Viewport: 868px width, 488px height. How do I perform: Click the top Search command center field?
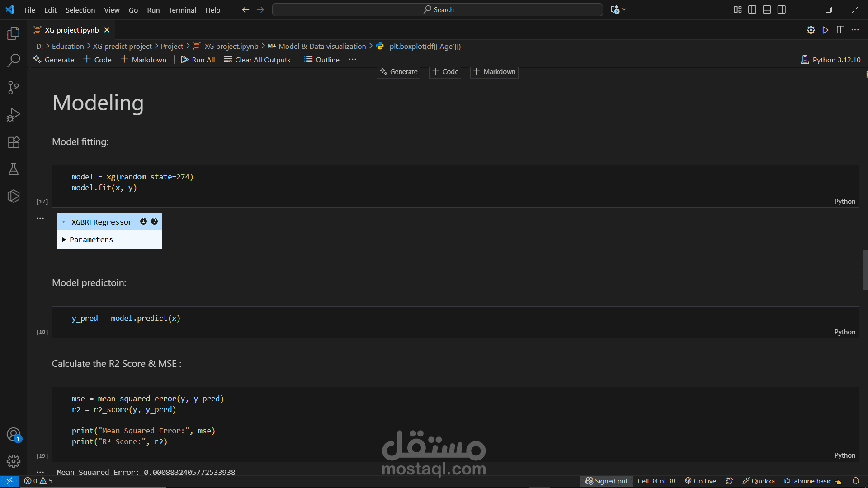click(x=437, y=9)
